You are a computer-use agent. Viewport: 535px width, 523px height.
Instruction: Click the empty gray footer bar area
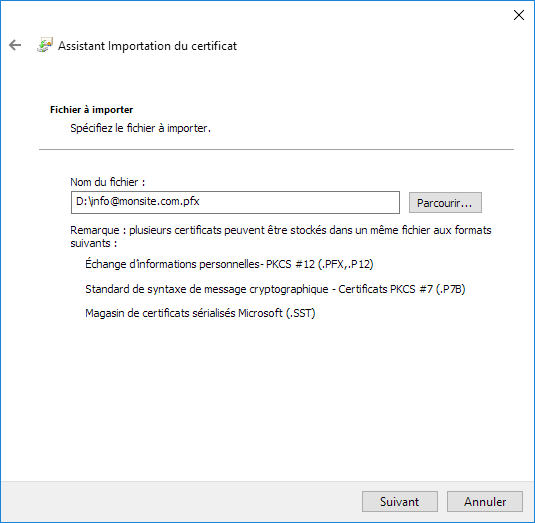(x=181, y=502)
